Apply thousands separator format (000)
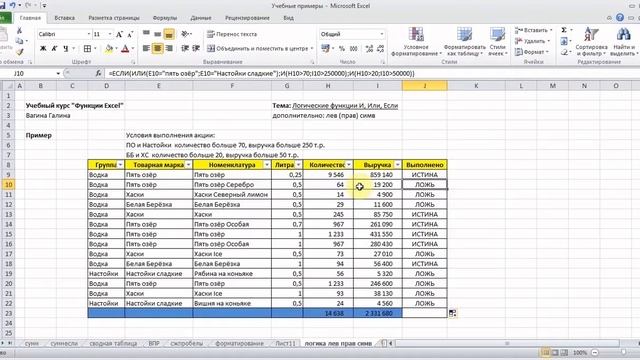The width and height of the screenshot is (640, 360). [x=353, y=49]
